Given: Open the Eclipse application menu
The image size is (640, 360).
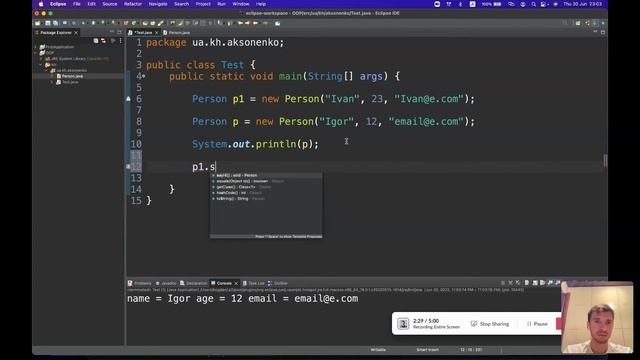Looking at the screenshot, I should coord(58,4).
